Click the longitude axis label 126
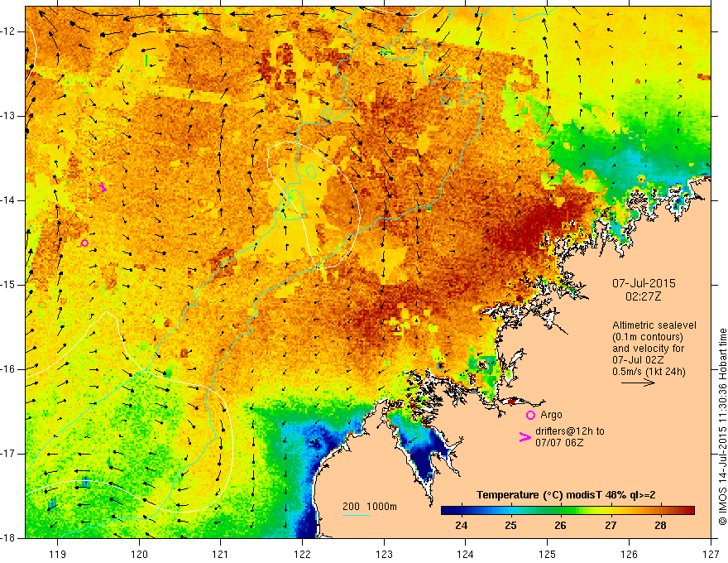The height and width of the screenshot is (563, 728). (629, 554)
